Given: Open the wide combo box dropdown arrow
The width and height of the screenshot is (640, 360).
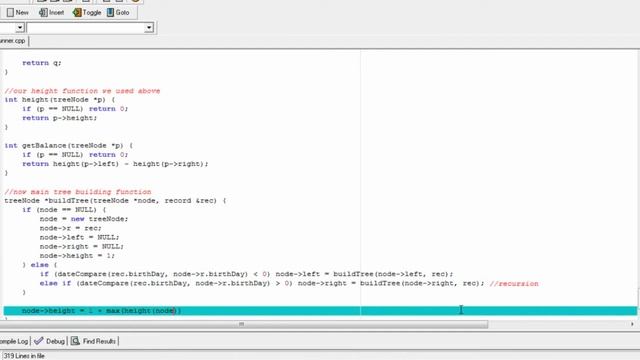Looking at the screenshot, I should (149, 28).
